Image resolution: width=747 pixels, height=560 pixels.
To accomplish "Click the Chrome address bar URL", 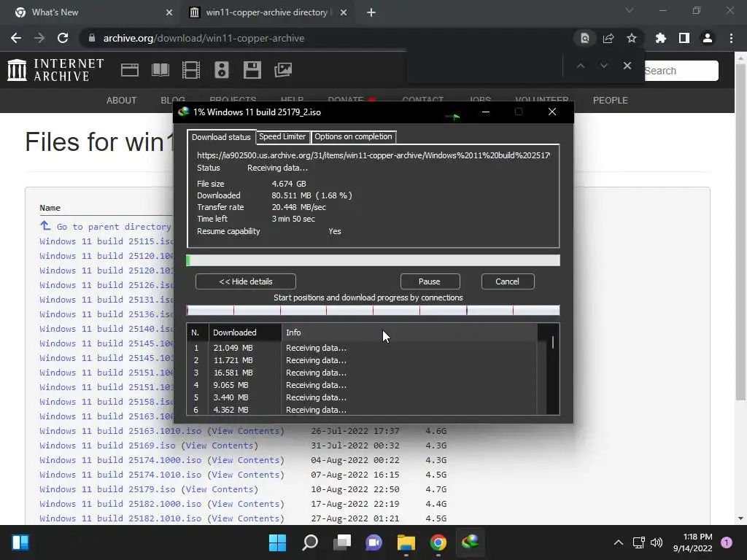I will click(x=204, y=38).
